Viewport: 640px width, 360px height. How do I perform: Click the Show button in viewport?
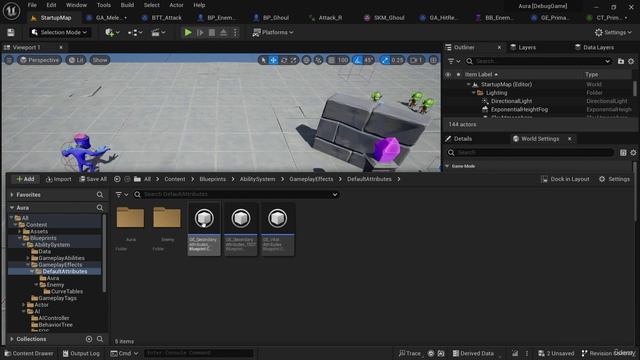click(100, 60)
